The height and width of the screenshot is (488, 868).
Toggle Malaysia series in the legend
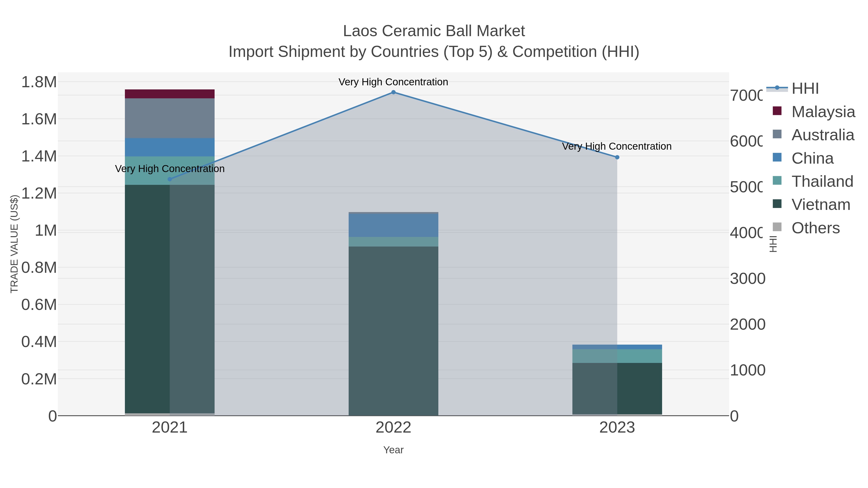pyautogui.click(x=814, y=112)
